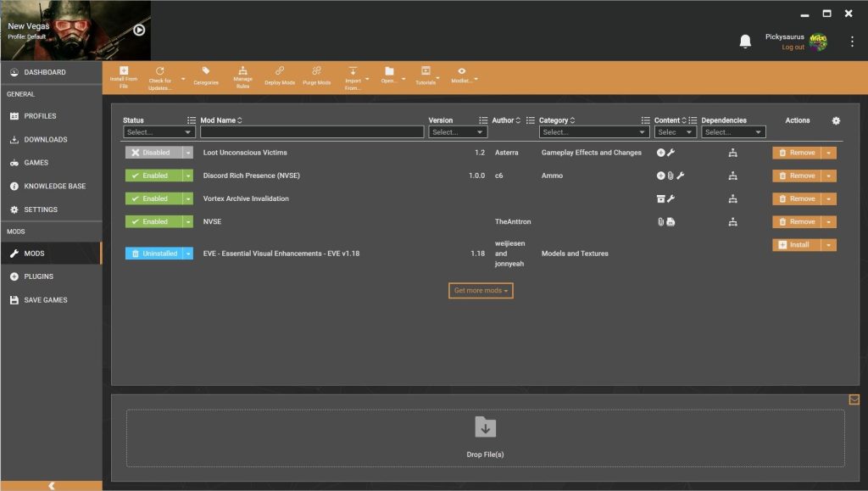Open table settings gear icon
Screen dimensions: 868x491
tap(836, 120)
